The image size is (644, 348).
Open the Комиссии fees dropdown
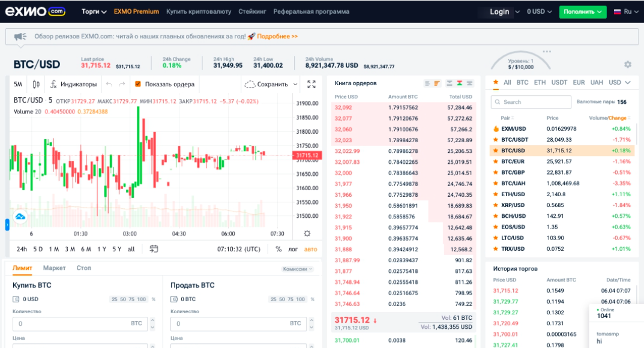click(297, 269)
